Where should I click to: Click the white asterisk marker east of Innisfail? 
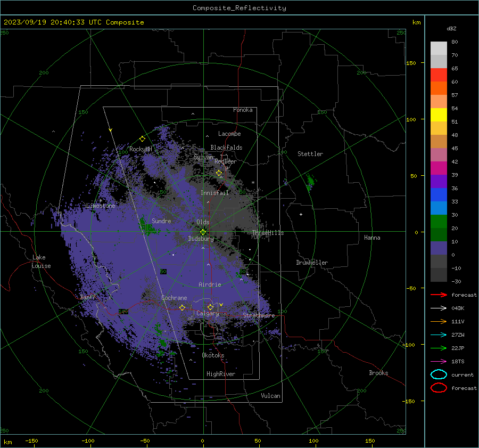click(253, 183)
